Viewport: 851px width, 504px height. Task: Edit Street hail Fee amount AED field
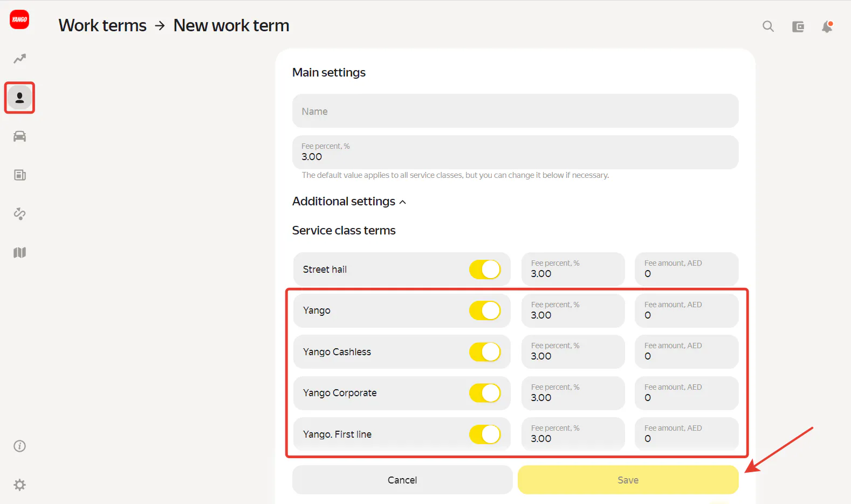[687, 269]
